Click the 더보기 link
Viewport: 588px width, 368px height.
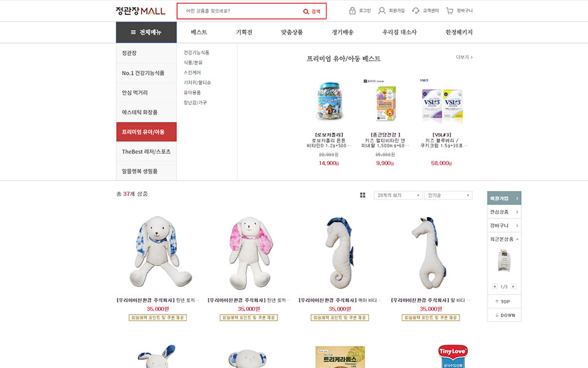[464, 57]
